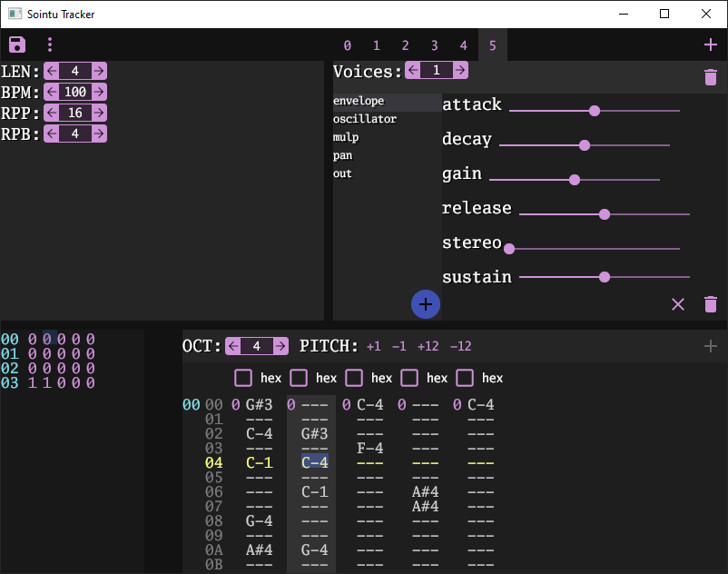Check the last hex checkbox
The height and width of the screenshot is (574, 728).
tap(465, 378)
